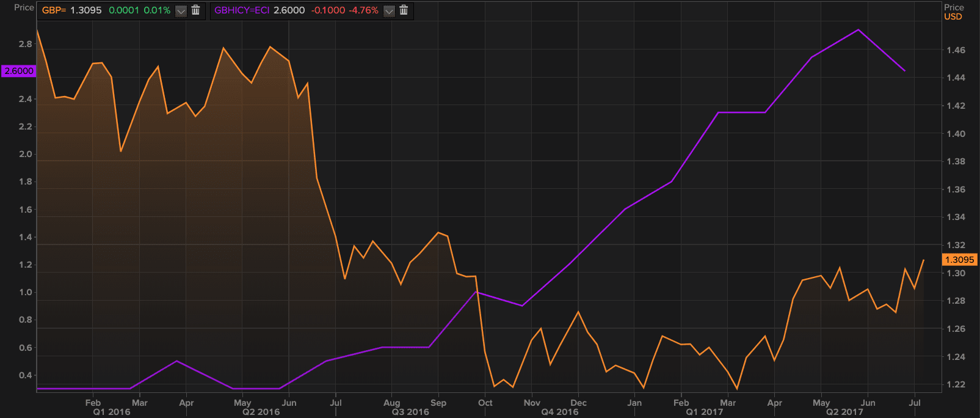Screen dimensions: 980x418
Task: Select the purple GBHICY=ECI legend label
Action: tap(241, 10)
